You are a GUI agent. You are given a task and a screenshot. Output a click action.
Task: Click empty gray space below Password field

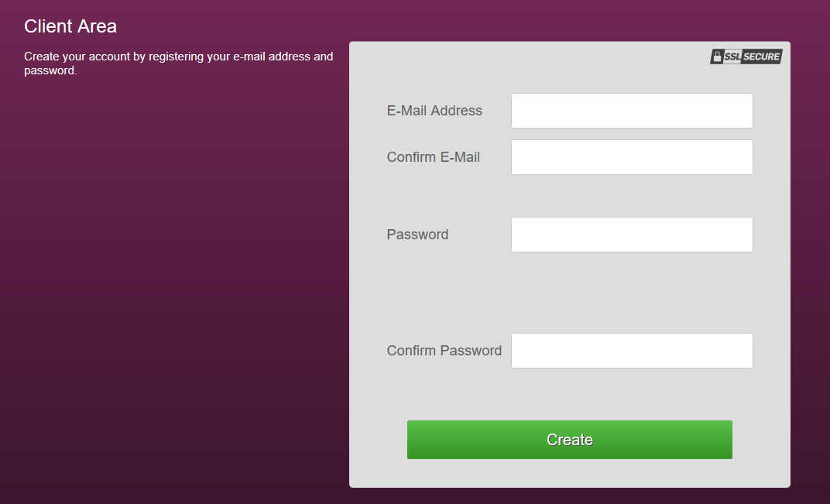(570, 292)
